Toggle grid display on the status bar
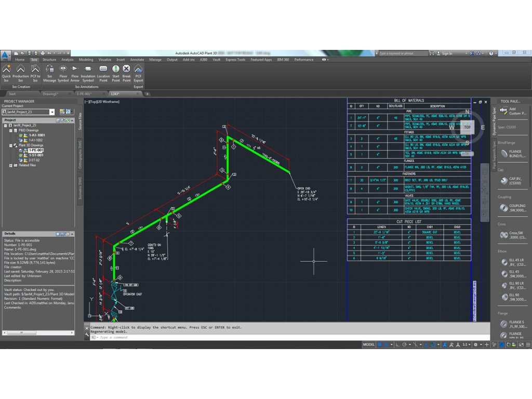 379,345
